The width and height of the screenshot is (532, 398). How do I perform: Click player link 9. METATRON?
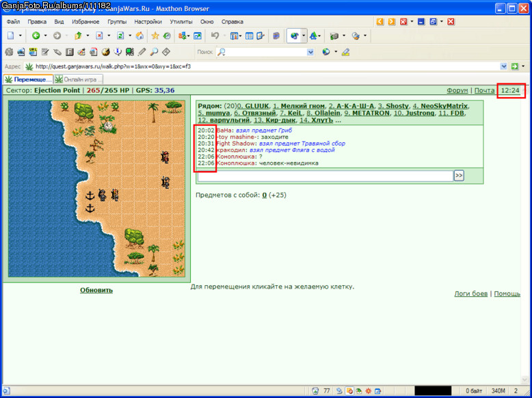[x=367, y=113]
